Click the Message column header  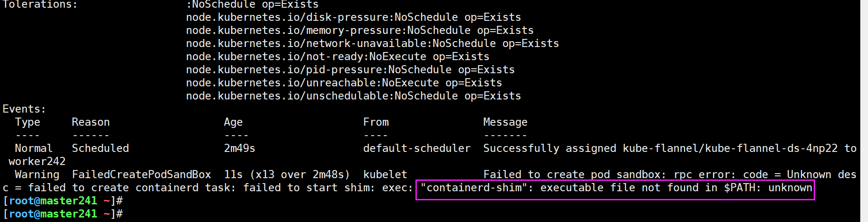click(x=505, y=123)
